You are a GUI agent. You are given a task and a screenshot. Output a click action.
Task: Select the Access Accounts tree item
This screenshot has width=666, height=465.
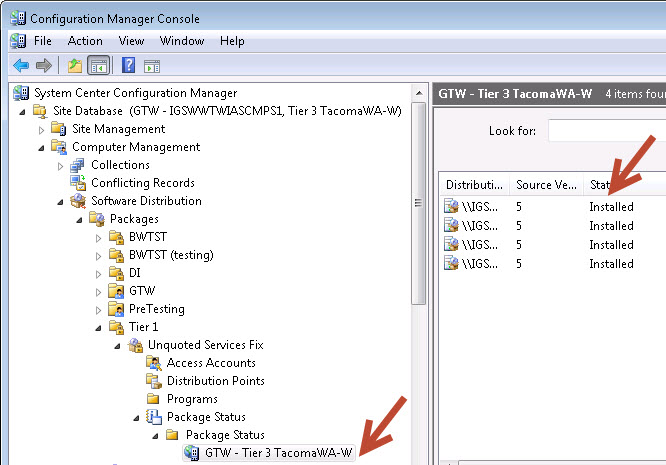[211, 363]
